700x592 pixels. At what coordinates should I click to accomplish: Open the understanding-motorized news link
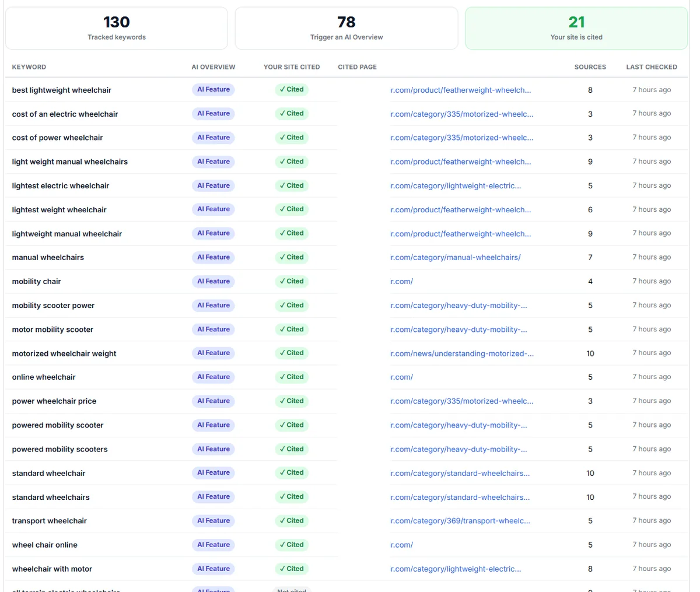click(x=462, y=353)
